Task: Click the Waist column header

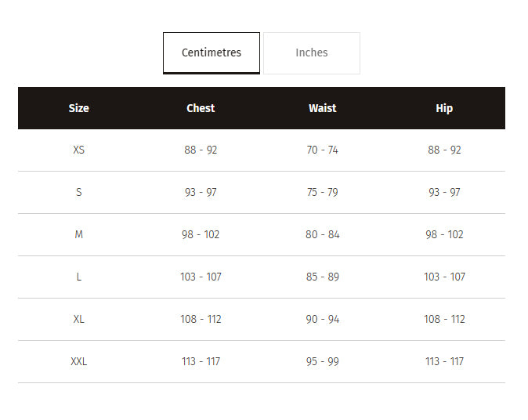Action: point(323,108)
